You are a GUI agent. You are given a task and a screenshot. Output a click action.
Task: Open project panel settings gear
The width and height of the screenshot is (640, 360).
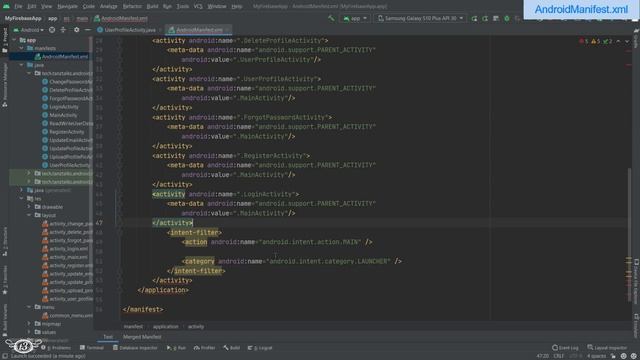coord(76,30)
